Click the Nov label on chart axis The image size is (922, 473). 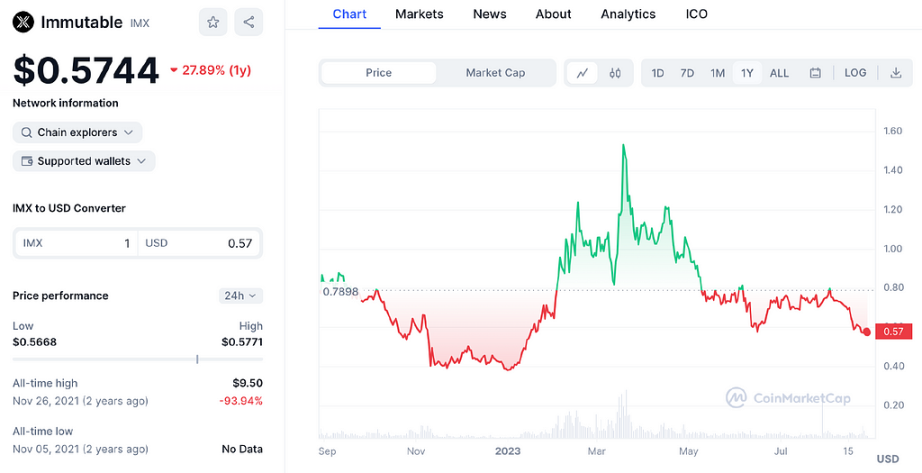click(416, 451)
